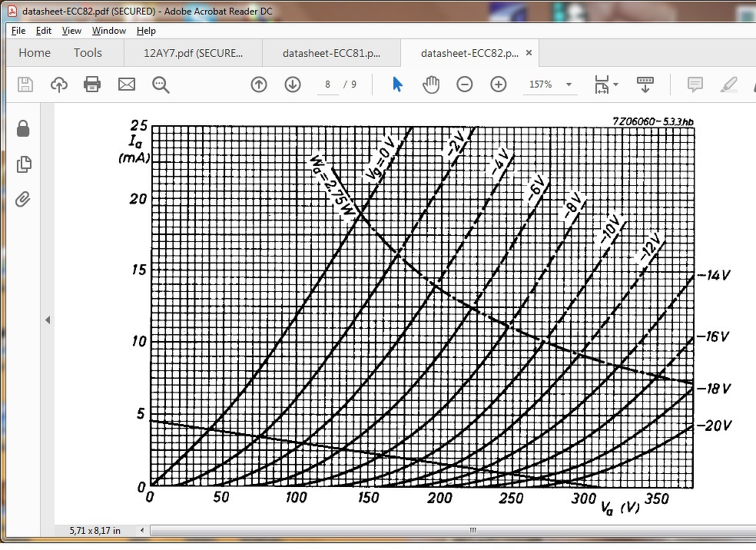Click the horizontal scrollbar thumb
The image size is (756, 550).
(x=472, y=530)
